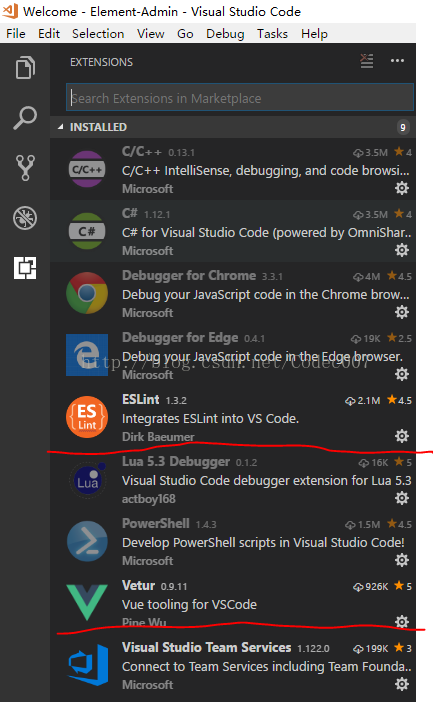Select the Debugger for Chrome title
The image size is (433, 702).
[189, 275]
